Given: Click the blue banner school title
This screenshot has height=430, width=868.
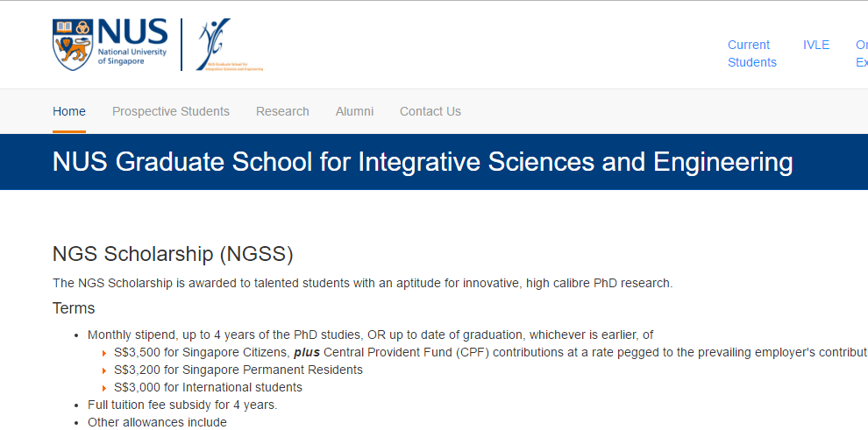Looking at the screenshot, I should pos(423,162).
